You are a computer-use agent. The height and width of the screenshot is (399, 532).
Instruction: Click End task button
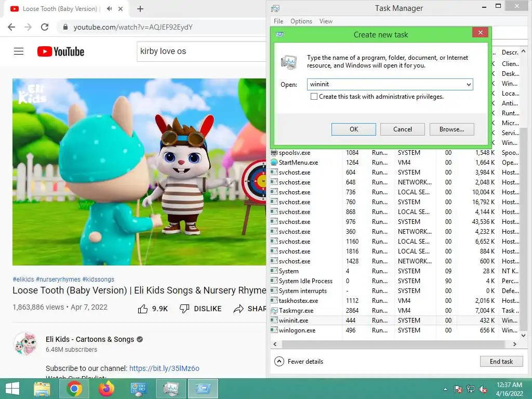tap(501, 362)
